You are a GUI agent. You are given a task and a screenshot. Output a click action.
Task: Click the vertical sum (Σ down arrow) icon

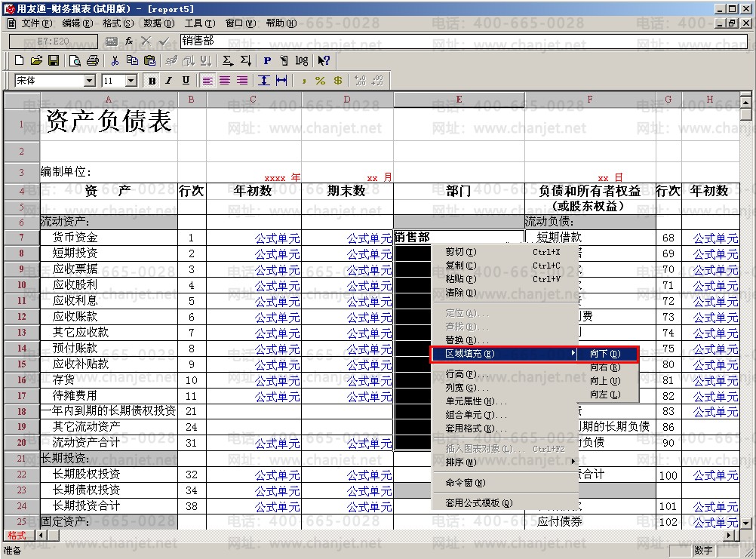coord(245,60)
